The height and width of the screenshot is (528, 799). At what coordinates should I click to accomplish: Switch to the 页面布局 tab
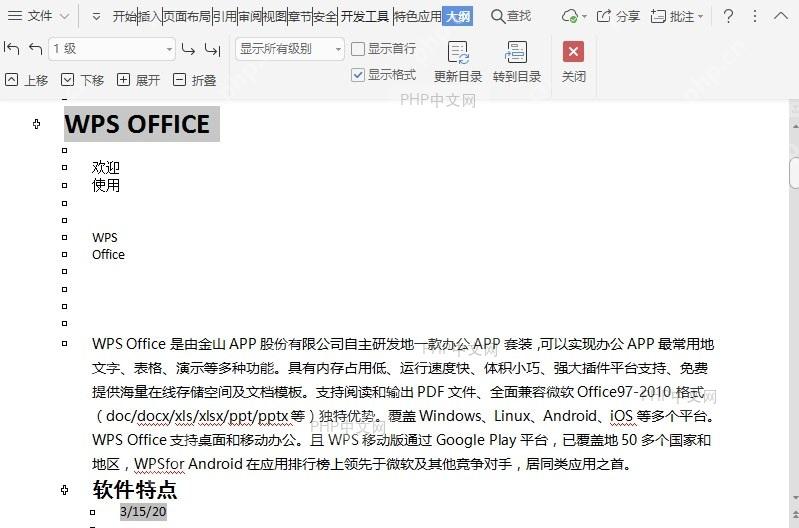[x=187, y=16]
